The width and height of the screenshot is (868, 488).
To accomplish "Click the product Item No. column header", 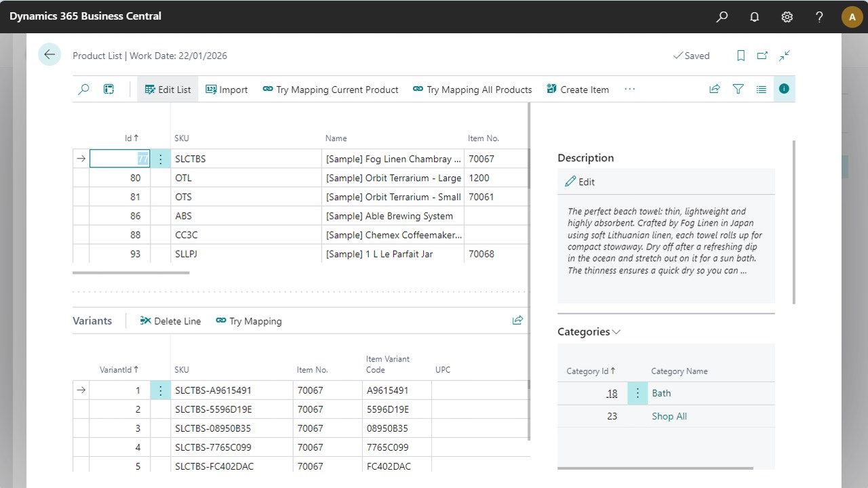I will click(484, 138).
